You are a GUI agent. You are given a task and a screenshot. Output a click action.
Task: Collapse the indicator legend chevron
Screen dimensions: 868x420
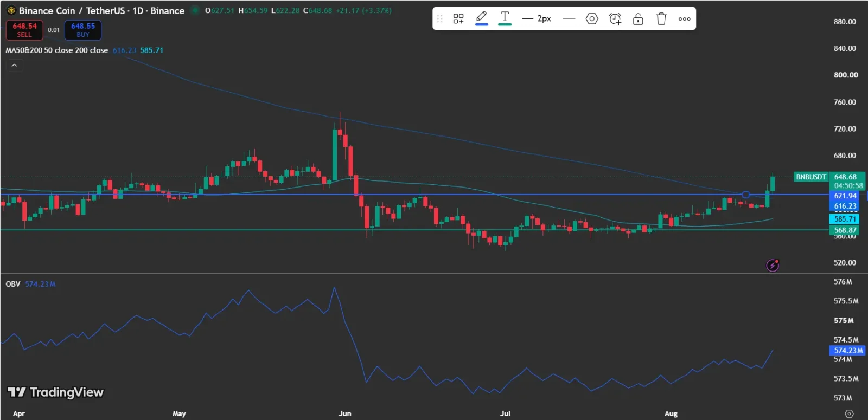(x=14, y=66)
